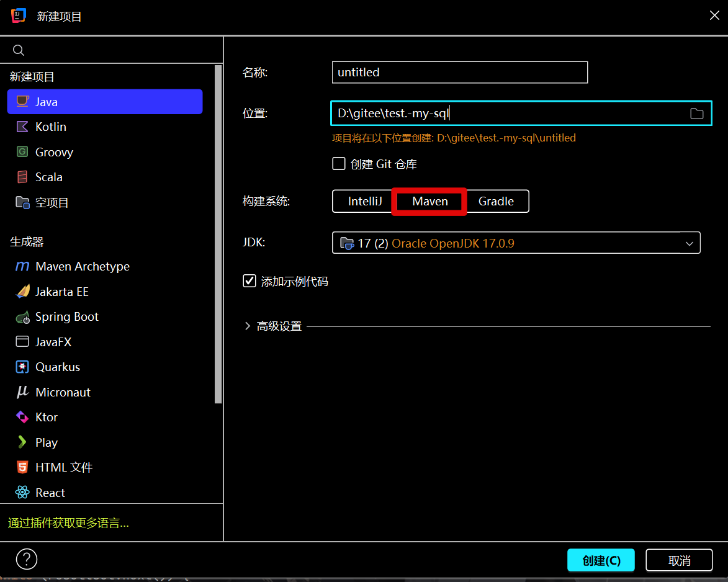Click the Ktor diamond icon
Image resolution: width=728 pixels, height=582 pixels.
coord(22,417)
